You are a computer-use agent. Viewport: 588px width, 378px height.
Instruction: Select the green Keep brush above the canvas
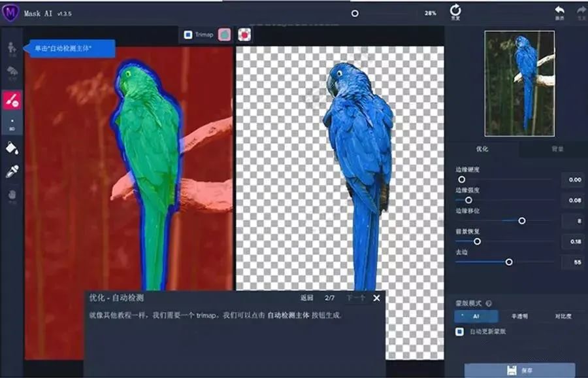[226, 33]
